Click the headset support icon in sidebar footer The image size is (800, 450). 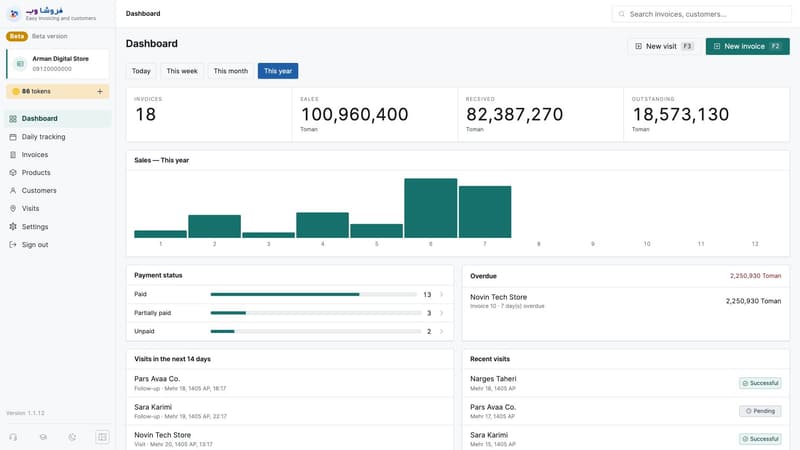point(13,437)
